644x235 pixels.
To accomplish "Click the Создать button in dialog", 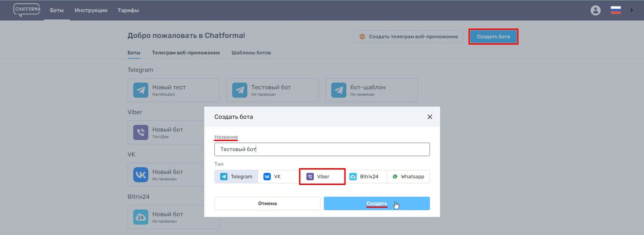I will click(x=377, y=204).
